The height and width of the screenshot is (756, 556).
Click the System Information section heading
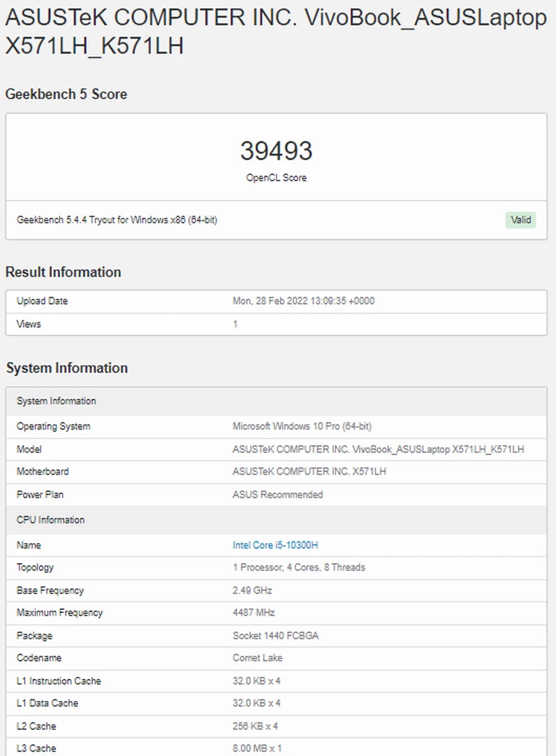coord(67,368)
